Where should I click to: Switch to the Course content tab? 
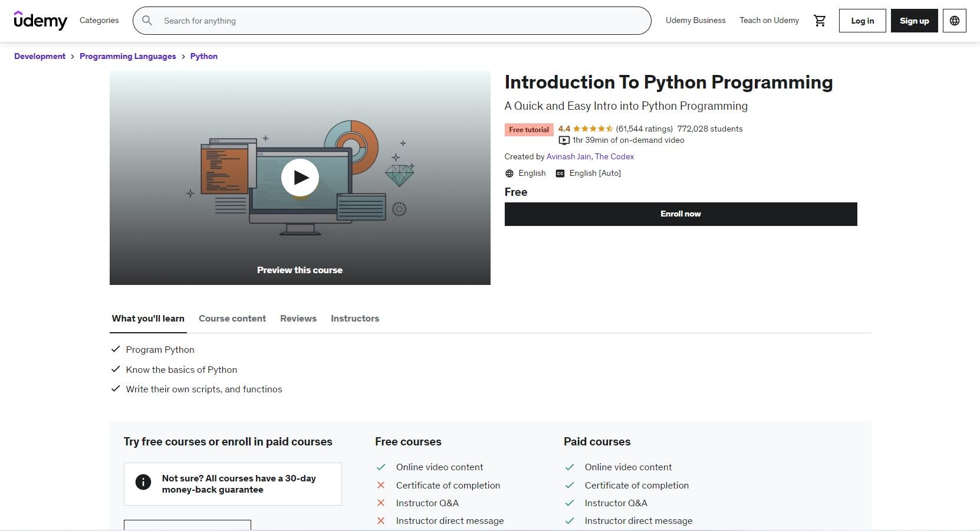(x=232, y=318)
